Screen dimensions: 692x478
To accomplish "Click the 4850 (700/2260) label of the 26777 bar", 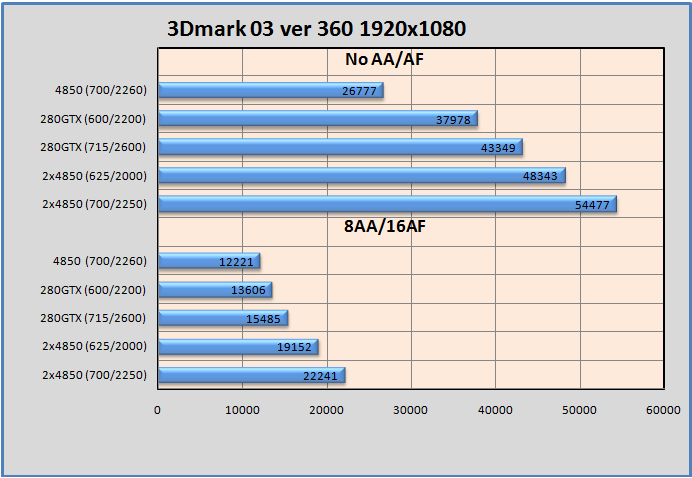I will [x=101, y=90].
